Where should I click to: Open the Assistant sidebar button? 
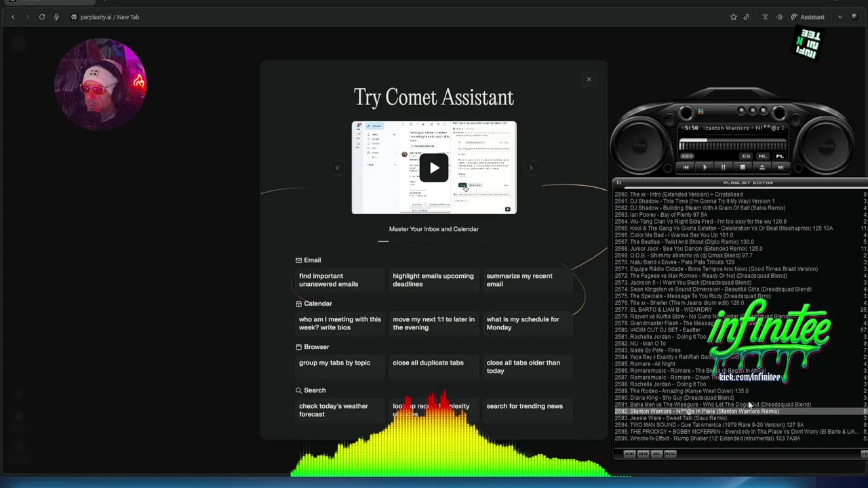[x=808, y=17]
